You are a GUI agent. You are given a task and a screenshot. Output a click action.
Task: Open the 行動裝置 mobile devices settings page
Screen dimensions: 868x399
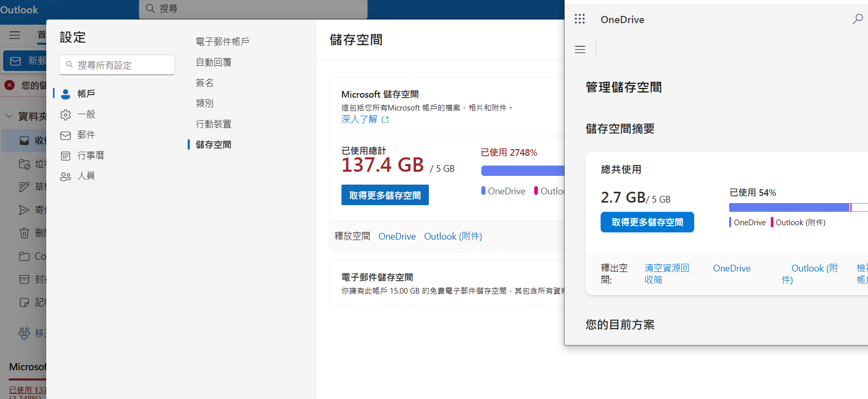click(213, 124)
